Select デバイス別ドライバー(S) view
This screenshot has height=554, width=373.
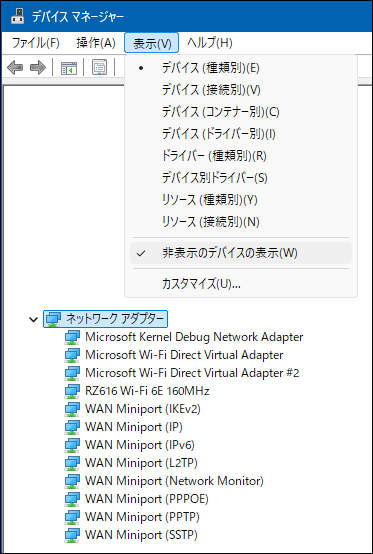coord(241,178)
